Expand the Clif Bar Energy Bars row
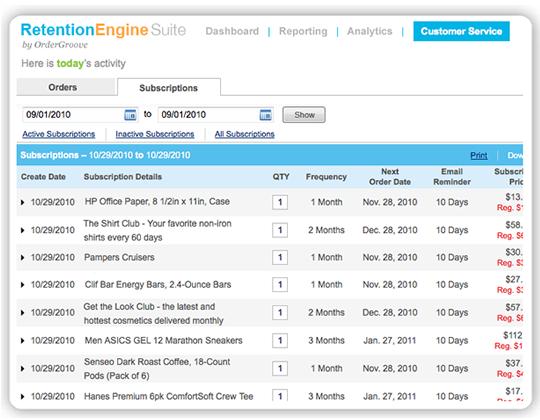The image size is (540, 420). point(22,285)
